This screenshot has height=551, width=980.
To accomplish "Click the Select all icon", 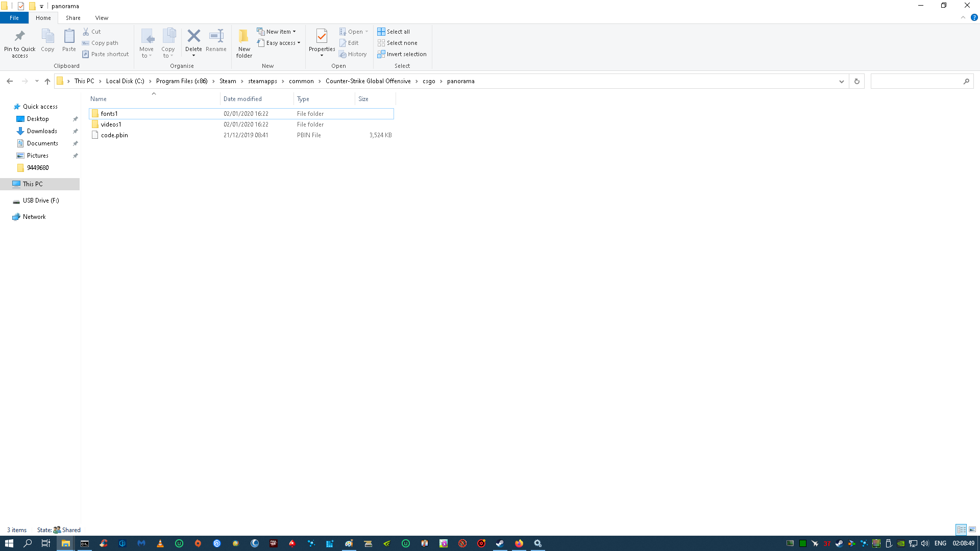I will (x=381, y=32).
